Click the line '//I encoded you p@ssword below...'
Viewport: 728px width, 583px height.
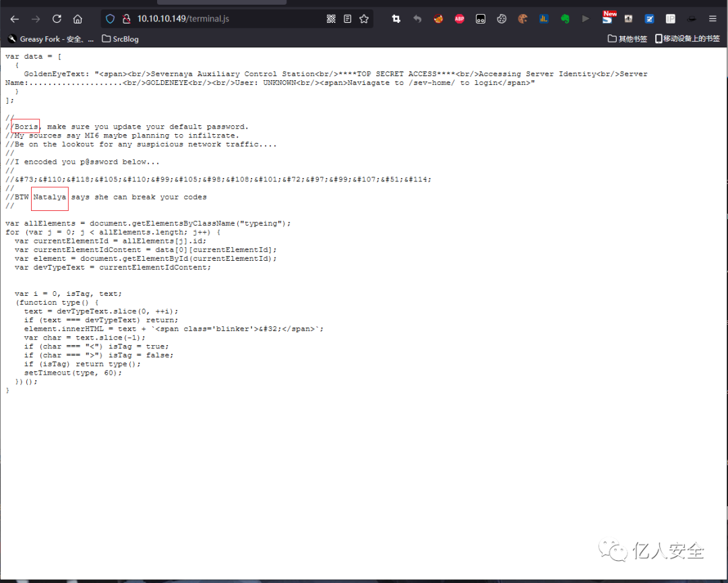(83, 162)
